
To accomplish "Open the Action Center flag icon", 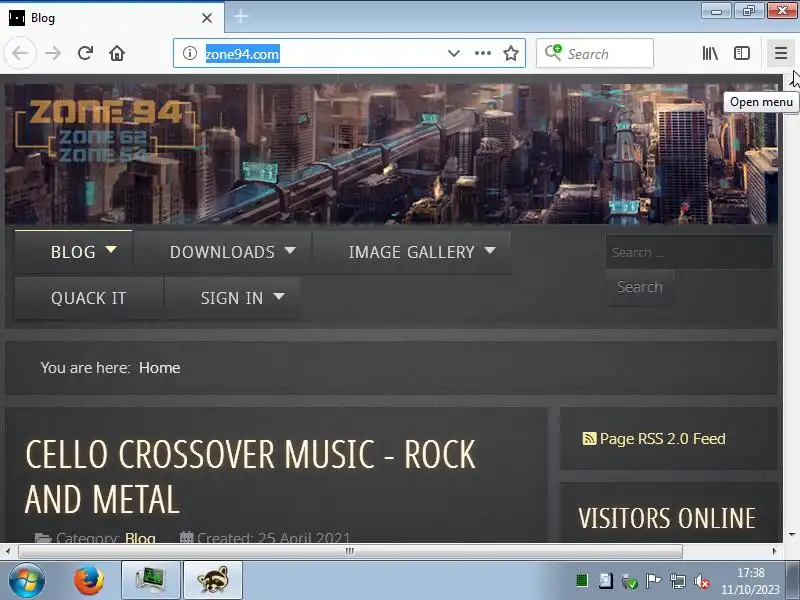I will (x=653, y=581).
